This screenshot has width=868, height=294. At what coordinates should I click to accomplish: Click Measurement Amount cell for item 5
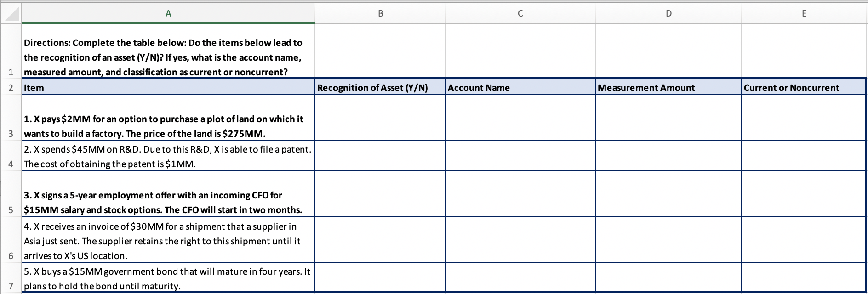click(x=668, y=278)
